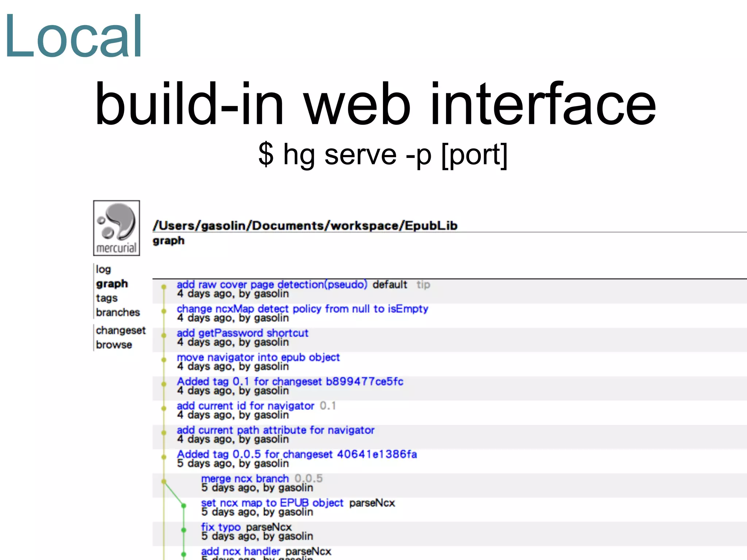Click graph node for 'merge ncx branch' commit

164,481
